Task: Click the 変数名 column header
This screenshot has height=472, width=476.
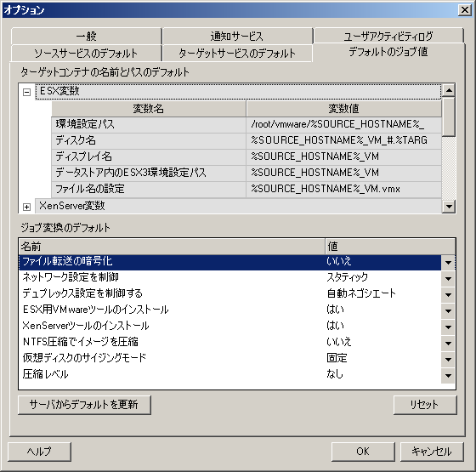Action: (149, 109)
